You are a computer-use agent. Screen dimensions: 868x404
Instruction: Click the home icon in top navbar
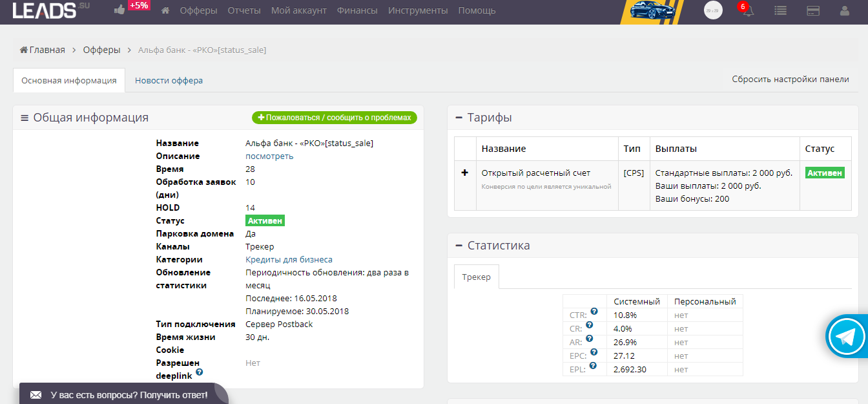pyautogui.click(x=165, y=10)
